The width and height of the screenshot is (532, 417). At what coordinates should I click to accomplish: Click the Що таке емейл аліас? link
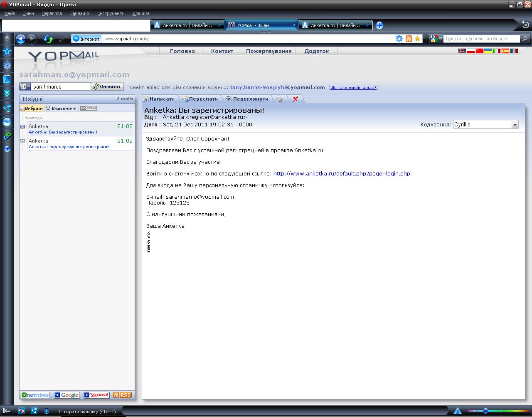click(x=353, y=87)
